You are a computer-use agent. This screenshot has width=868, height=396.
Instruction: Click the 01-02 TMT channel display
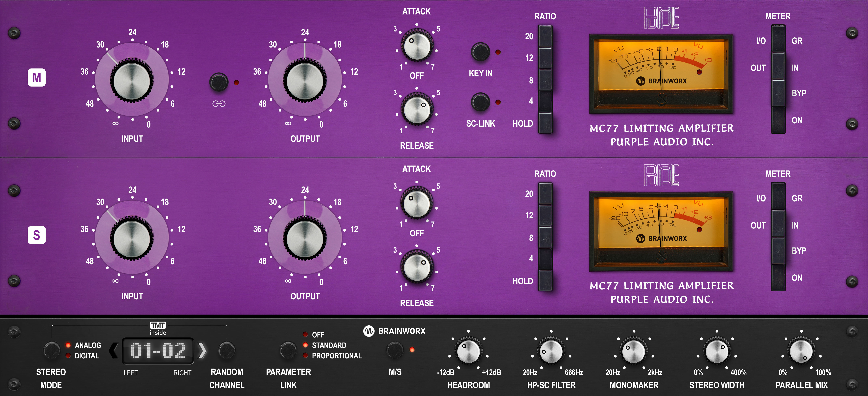(158, 350)
